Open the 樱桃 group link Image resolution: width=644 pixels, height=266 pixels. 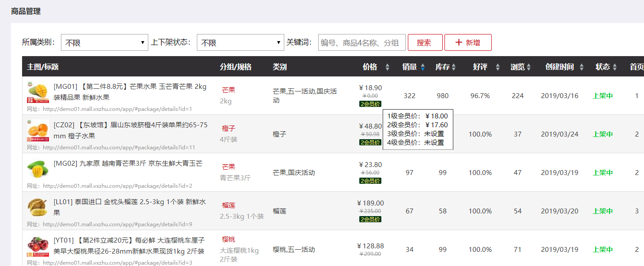point(229,239)
